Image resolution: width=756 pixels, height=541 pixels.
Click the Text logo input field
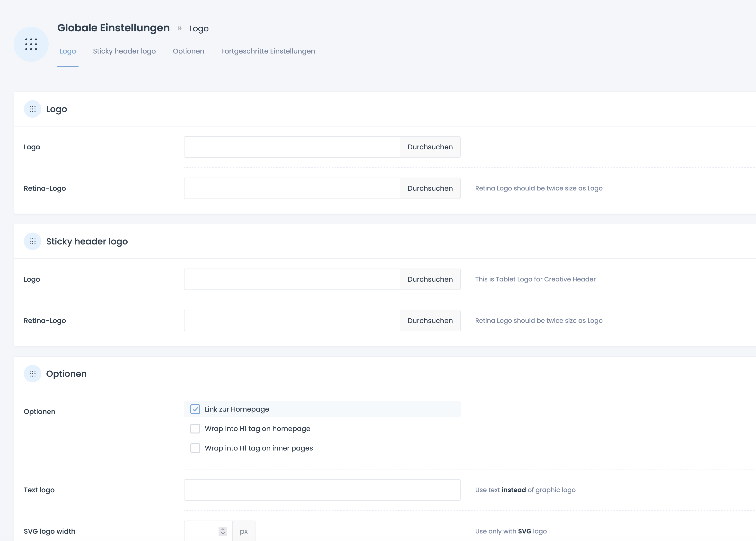tap(322, 490)
